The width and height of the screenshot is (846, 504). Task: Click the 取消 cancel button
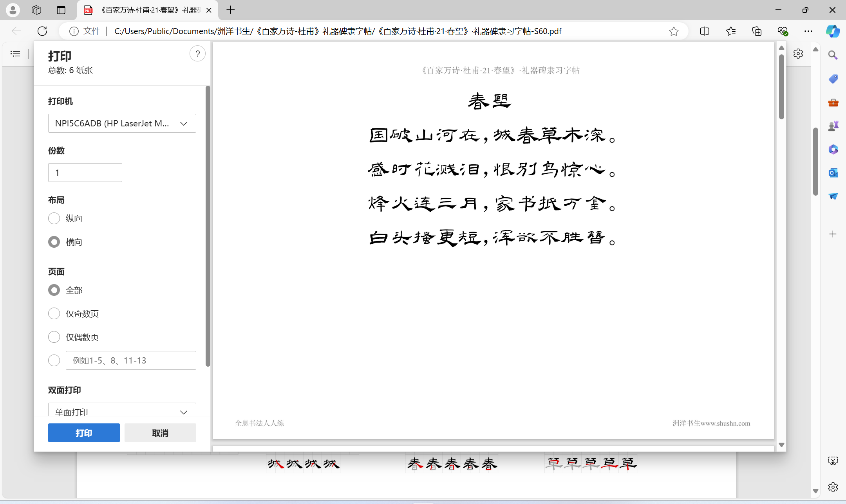coord(160,433)
